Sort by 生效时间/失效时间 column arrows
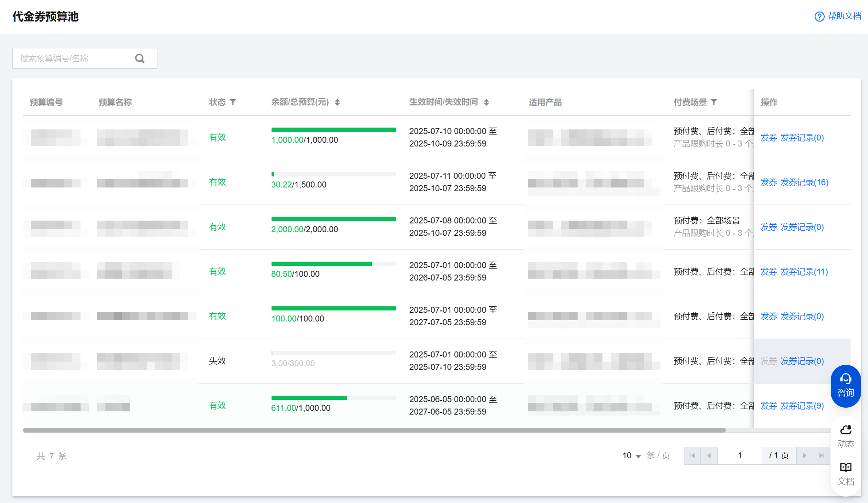Image resolution: width=868 pixels, height=503 pixels. click(486, 102)
